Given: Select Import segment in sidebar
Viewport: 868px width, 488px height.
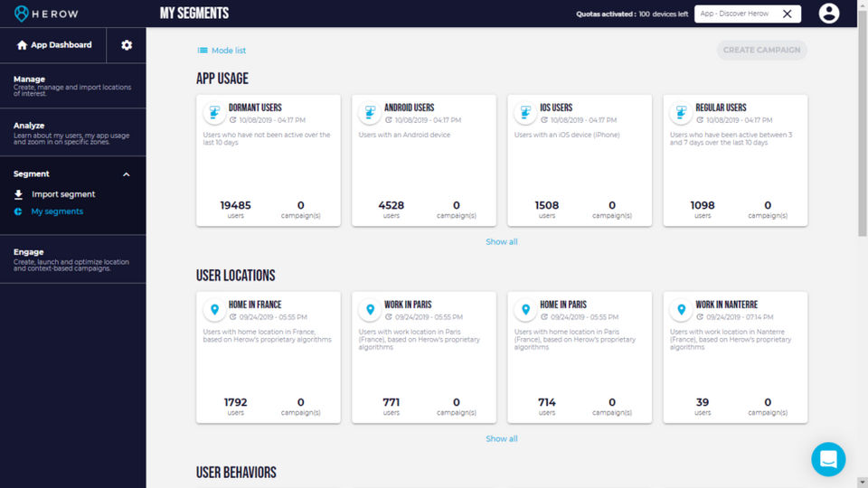Looking at the screenshot, I should [x=63, y=194].
